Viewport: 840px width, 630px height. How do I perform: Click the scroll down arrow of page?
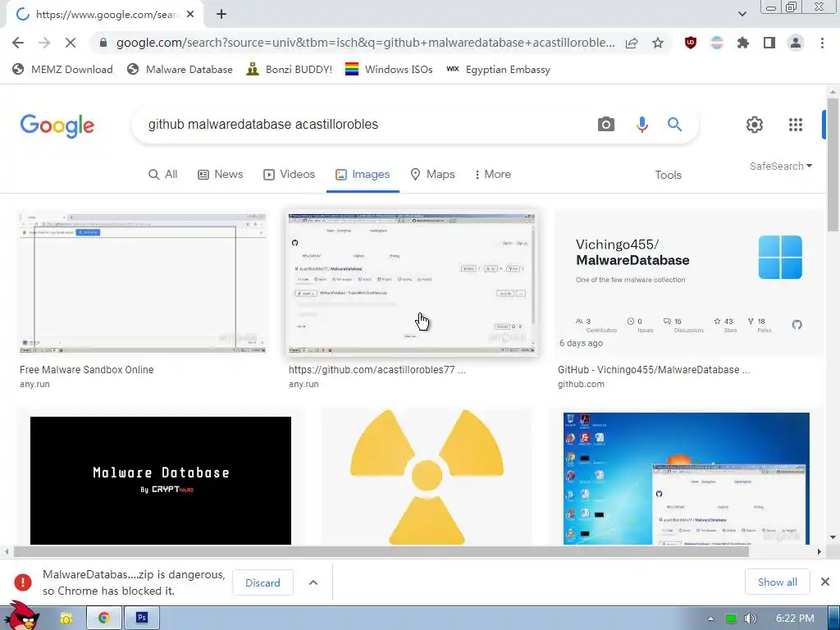832,537
